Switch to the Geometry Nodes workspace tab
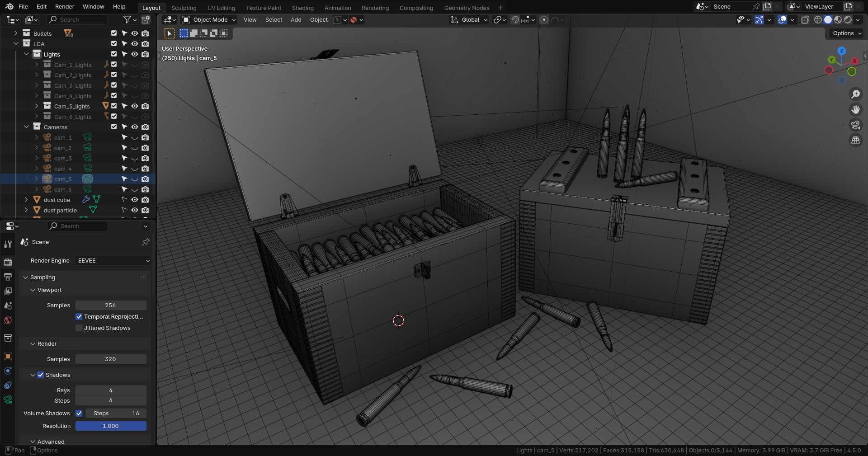 click(467, 8)
